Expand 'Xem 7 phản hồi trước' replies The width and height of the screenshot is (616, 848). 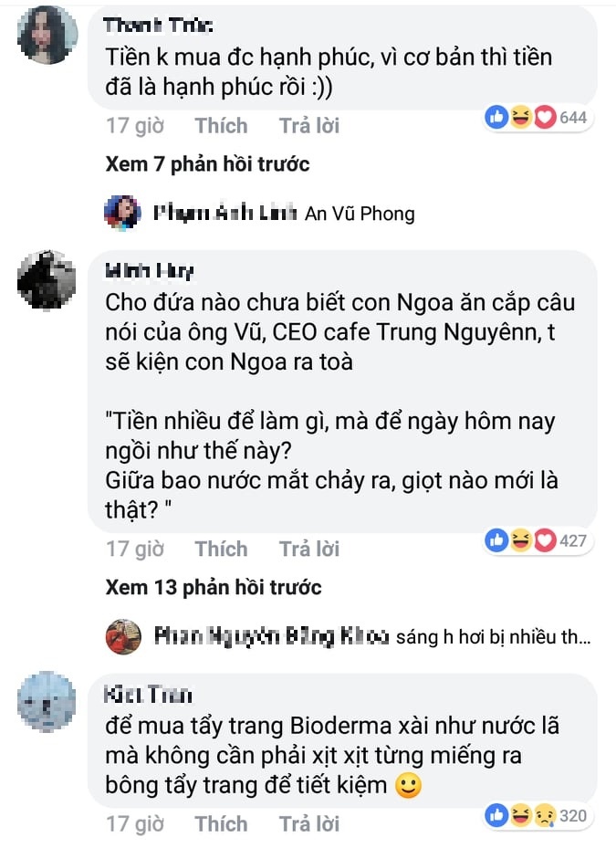(205, 164)
